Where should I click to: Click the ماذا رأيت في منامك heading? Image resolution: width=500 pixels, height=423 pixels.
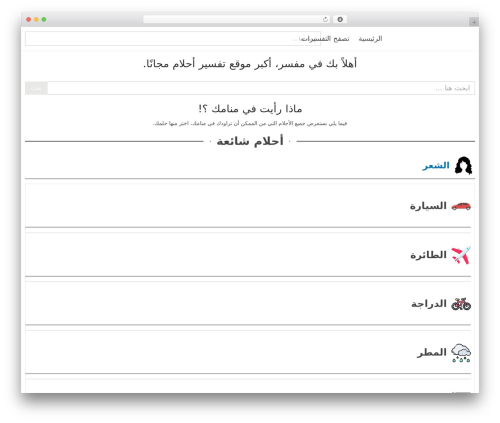point(250,109)
